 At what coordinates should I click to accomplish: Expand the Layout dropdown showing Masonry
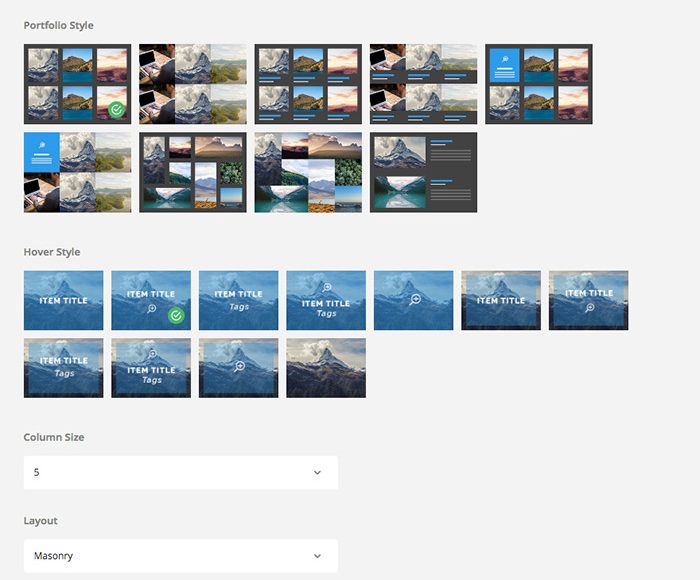181,556
